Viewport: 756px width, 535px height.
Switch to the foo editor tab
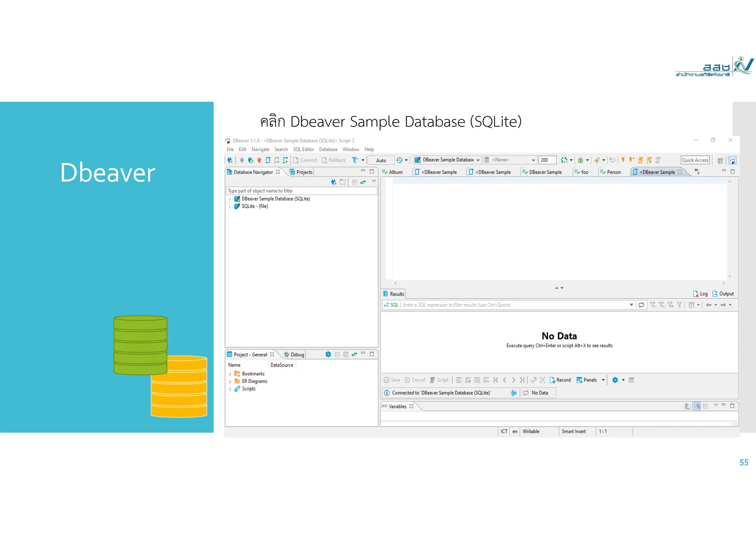[x=581, y=172]
